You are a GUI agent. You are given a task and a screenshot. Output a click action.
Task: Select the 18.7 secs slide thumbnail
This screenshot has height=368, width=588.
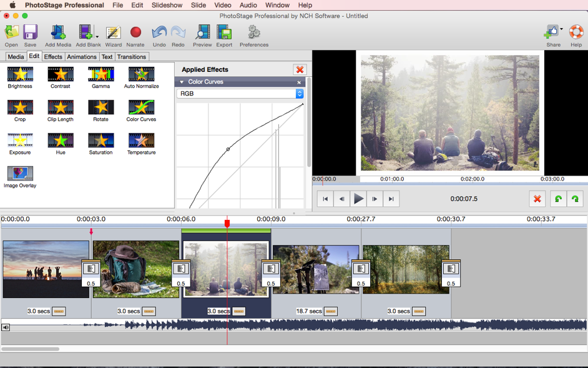[x=316, y=269]
